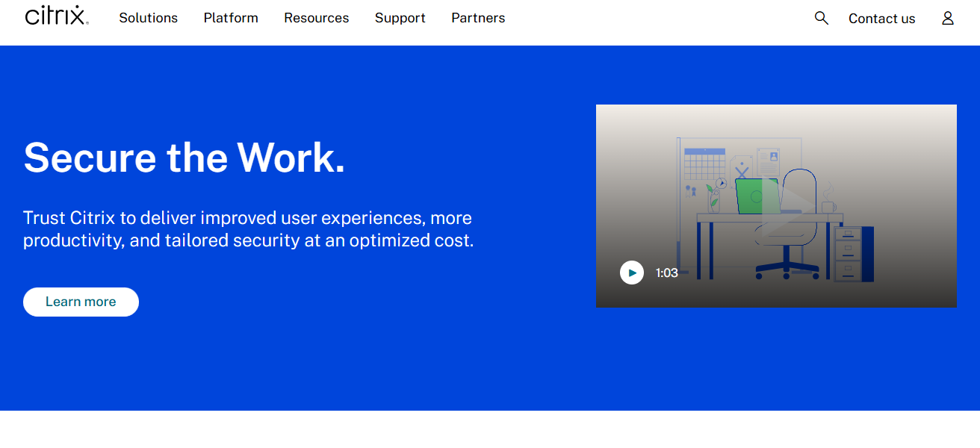Viewport: 980px width, 448px height.
Task: Open the Platform menu
Action: click(231, 18)
